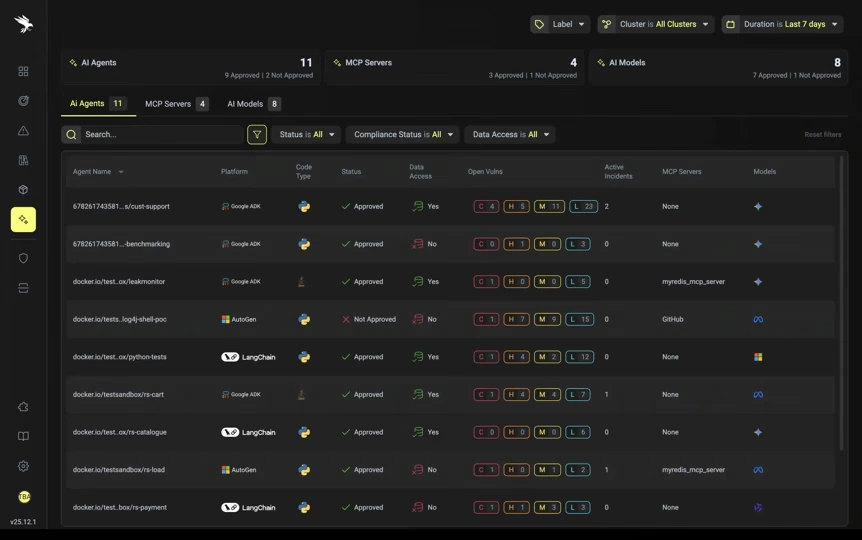Focus the Search input field
The image size is (862, 540).
click(162, 135)
